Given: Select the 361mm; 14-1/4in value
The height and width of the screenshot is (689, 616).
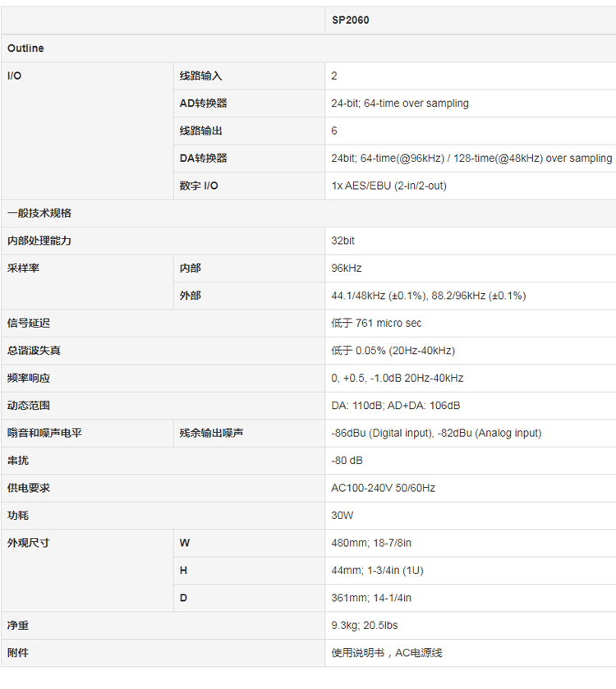Looking at the screenshot, I should pyautogui.click(x=371, y=598).
